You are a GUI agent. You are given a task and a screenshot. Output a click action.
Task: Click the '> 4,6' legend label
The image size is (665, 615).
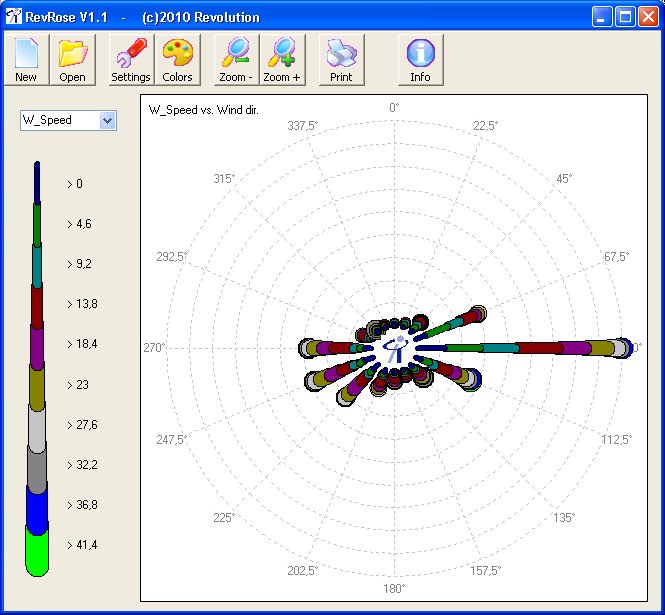pyautogui.click(x=79, y=224)
